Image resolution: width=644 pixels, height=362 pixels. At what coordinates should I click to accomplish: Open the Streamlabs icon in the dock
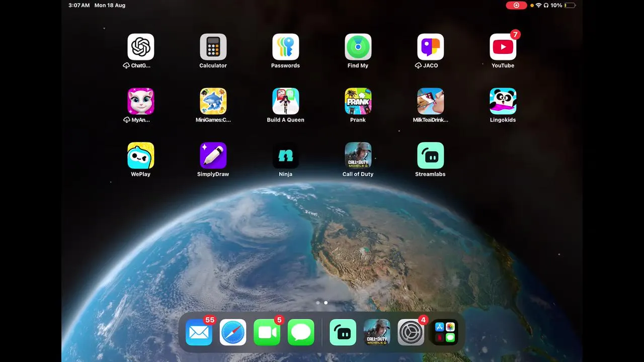click(343, 332)
